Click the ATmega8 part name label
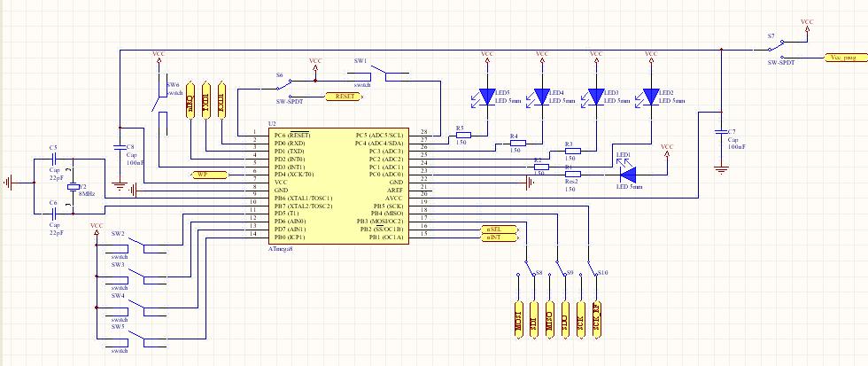868x366 pixels. pyautogui.click(x=280, y=249)
